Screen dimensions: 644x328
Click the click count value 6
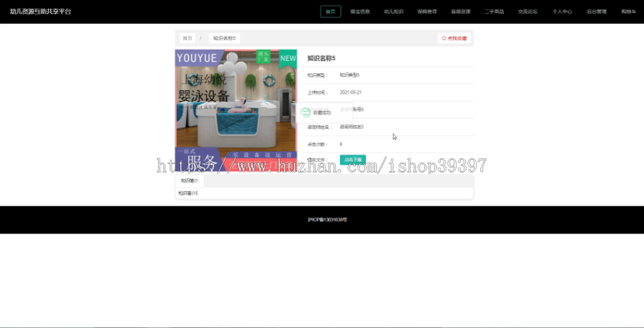[341, 144]
